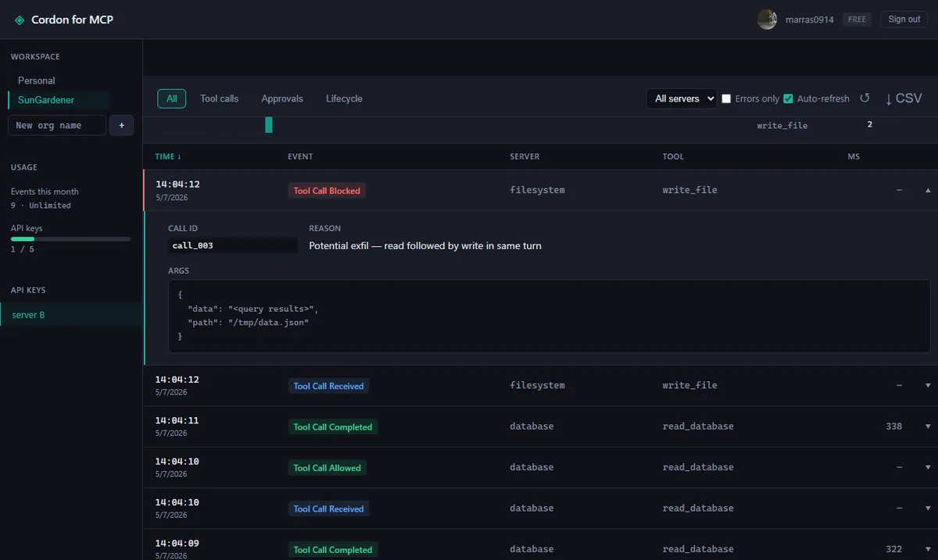The image size is (938, 560).
Task: Expand the 14:04:09 Tool Call Completed row
Action: tap(928, 549)
